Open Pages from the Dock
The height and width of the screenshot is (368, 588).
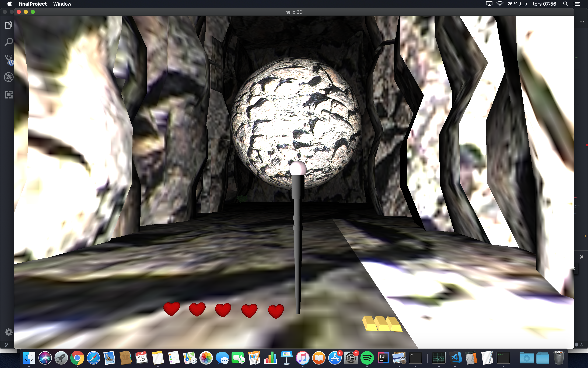pyautogui.click(x=254, y=358)
